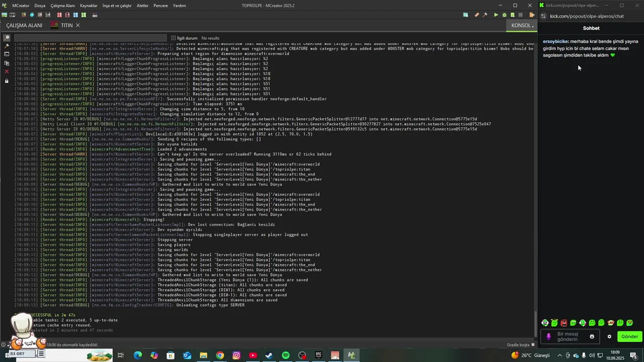
Task: Click Gradle boşta status label
Action: pos(518,345)
